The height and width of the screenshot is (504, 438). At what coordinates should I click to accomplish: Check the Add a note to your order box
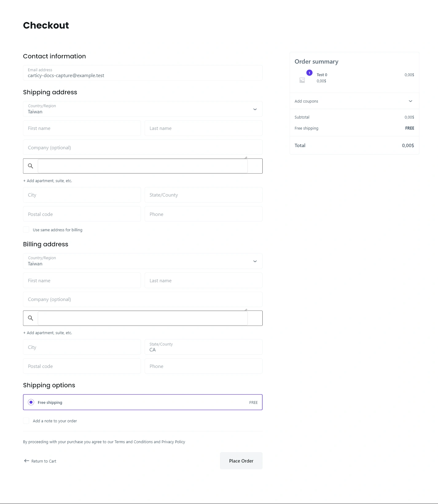(x=26, y=420)
